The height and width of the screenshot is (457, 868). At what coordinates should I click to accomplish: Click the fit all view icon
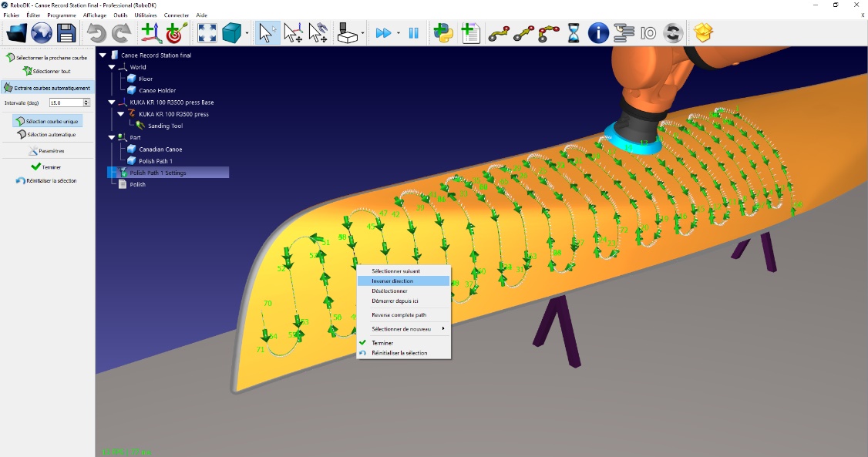[207, 33]
